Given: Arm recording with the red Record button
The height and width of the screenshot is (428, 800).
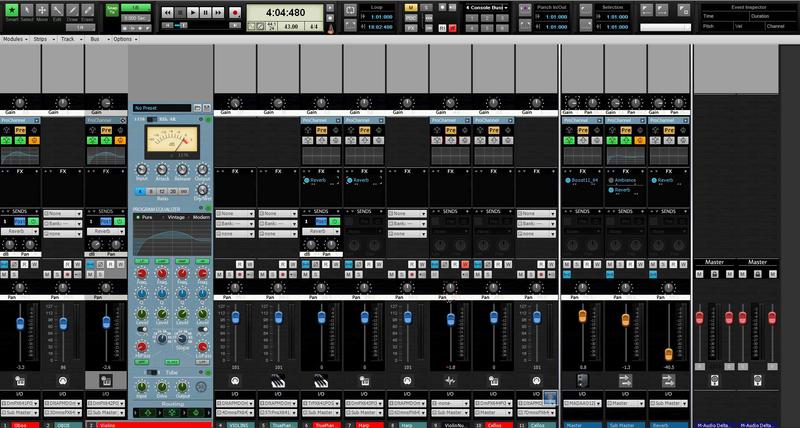Looking at the screenshot, I should click(235, 12).
